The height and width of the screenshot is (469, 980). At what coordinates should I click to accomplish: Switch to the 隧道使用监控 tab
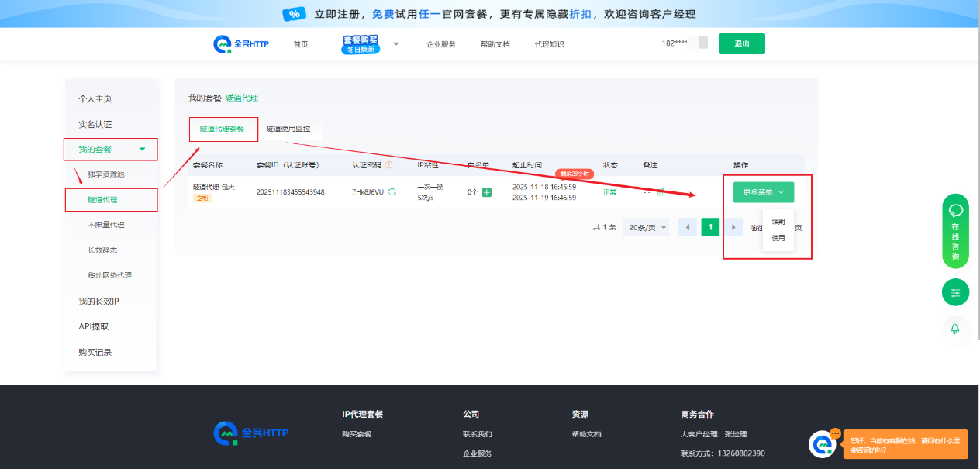[288, 129]
